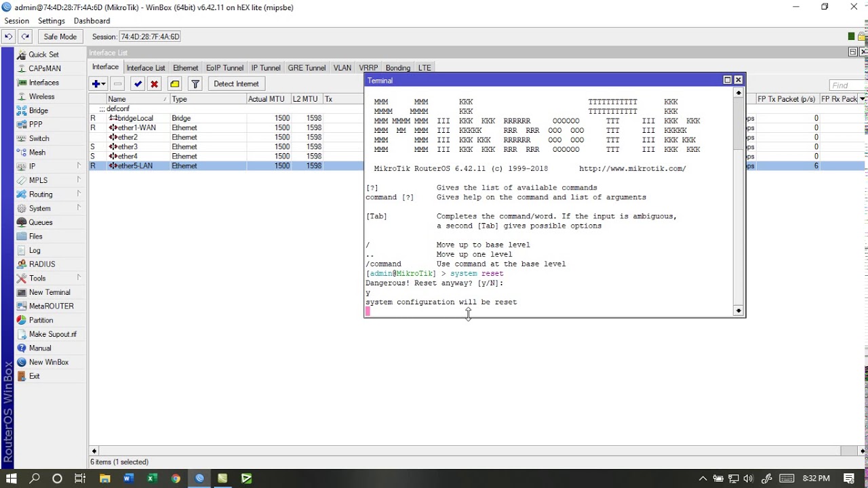
Task: Switch to the Interface List tab
Action: coord(145,68)
